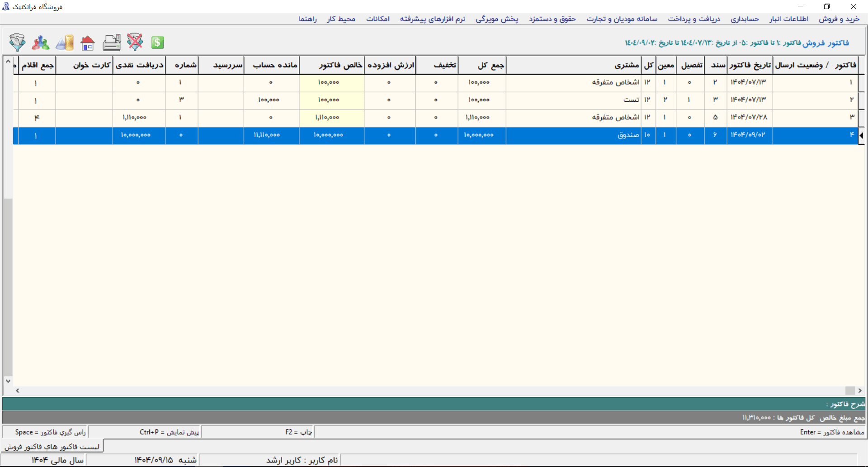868x467 pixels.
Task: Click the vertical scrollbar down arrow
Action: click(x=8, y=381)
